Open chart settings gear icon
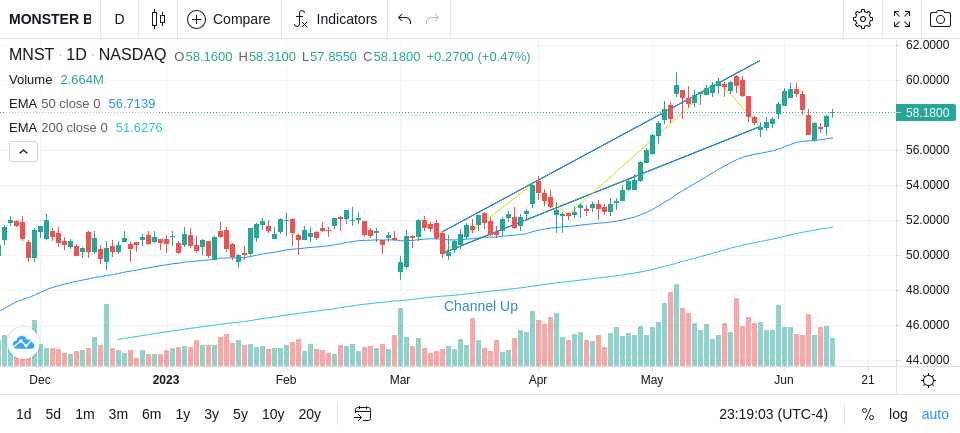 pyautogui.click(x=863, y=19)
